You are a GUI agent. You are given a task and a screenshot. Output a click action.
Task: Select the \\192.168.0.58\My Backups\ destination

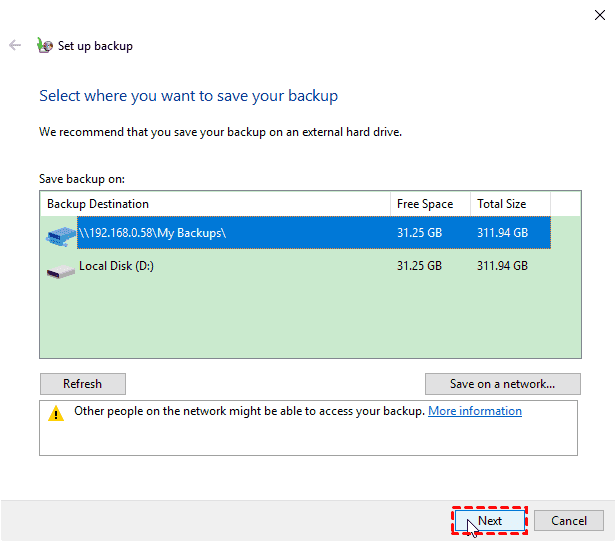(x=153, y=233)
